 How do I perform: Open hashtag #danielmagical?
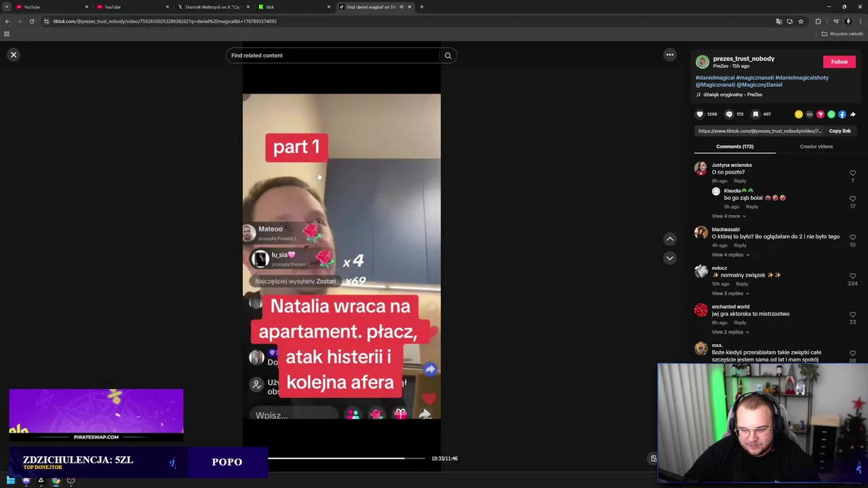[715, 78]
